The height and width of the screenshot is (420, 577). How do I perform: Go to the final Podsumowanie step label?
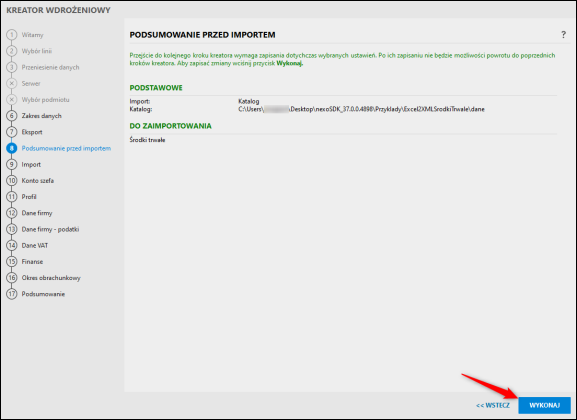(43, 294)
